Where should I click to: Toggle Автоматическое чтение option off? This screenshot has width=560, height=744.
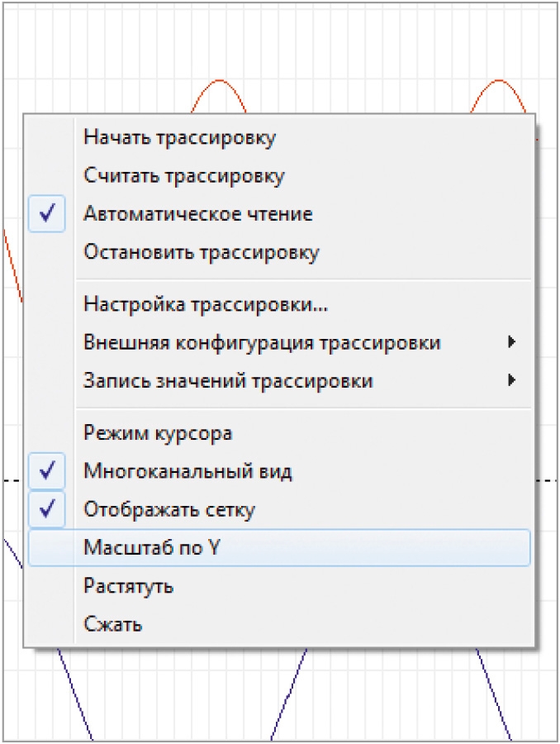point(279,214)
